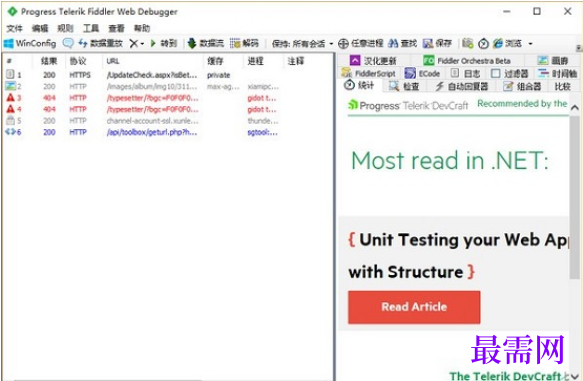Switch to the 时间轴 timeline tab
The width and height of the screenshot is (583, 381).
click(557, 74)
